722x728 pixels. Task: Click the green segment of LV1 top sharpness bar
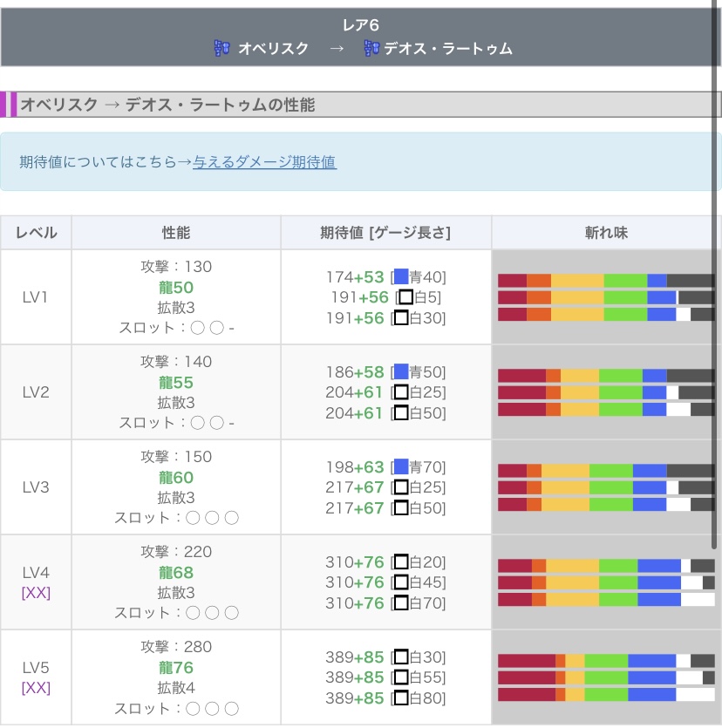pyautogui.click(x=625, y=281)
